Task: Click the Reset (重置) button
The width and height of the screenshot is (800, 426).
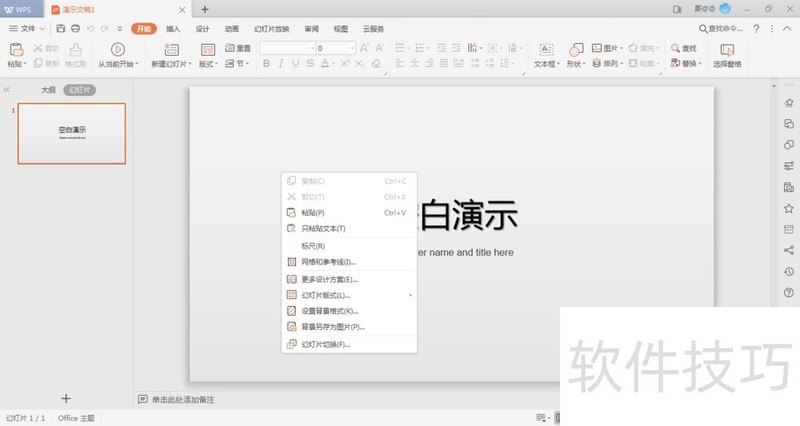Action: [x=238, y=47]
